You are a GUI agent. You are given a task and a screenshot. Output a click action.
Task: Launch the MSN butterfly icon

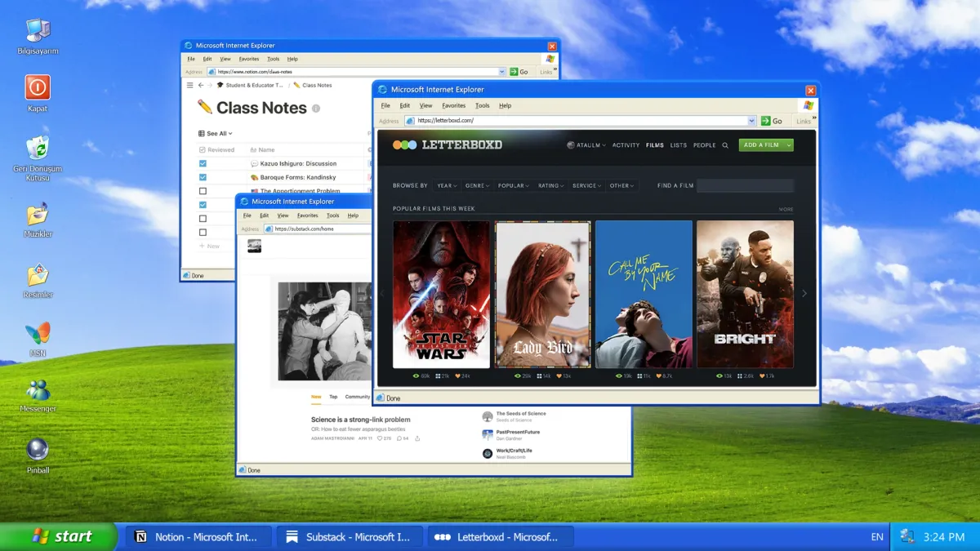[x=38, y=333]
